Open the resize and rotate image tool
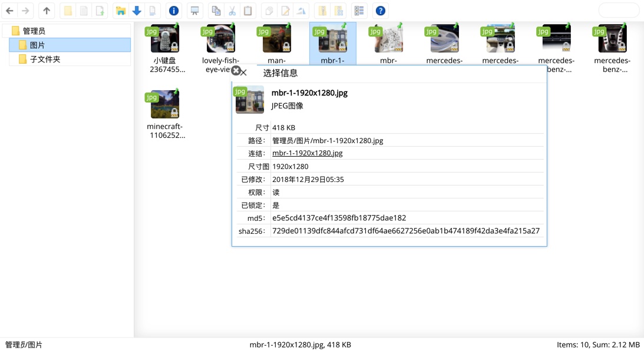This screenshot has width=644, height=351. 302,11
